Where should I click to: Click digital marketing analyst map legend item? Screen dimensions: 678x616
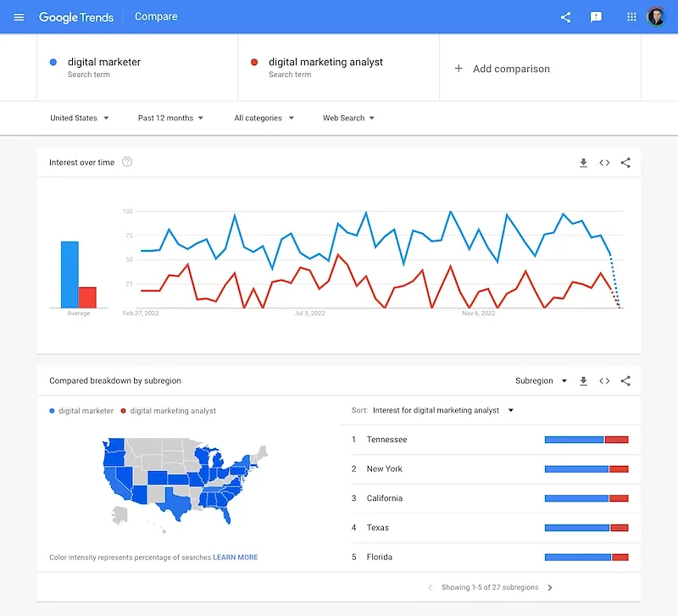pos(168,411)
